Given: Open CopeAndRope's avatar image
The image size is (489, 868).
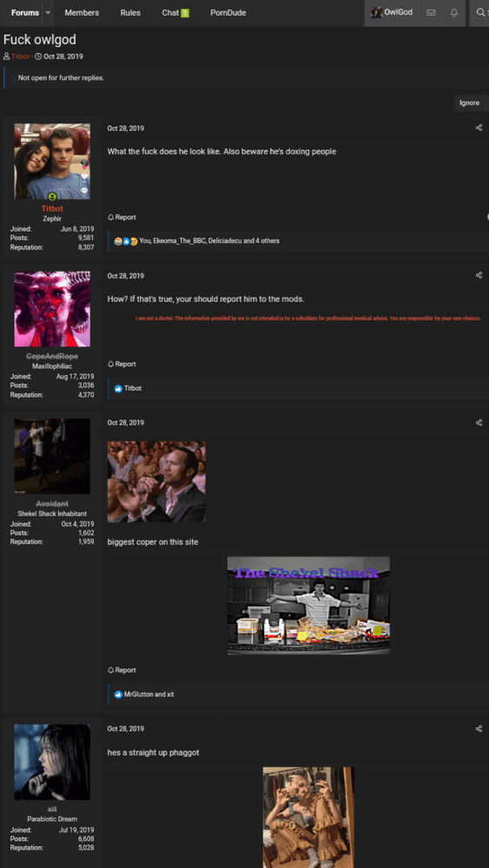Looking at the screenshot, I should [x=52, y=309].
